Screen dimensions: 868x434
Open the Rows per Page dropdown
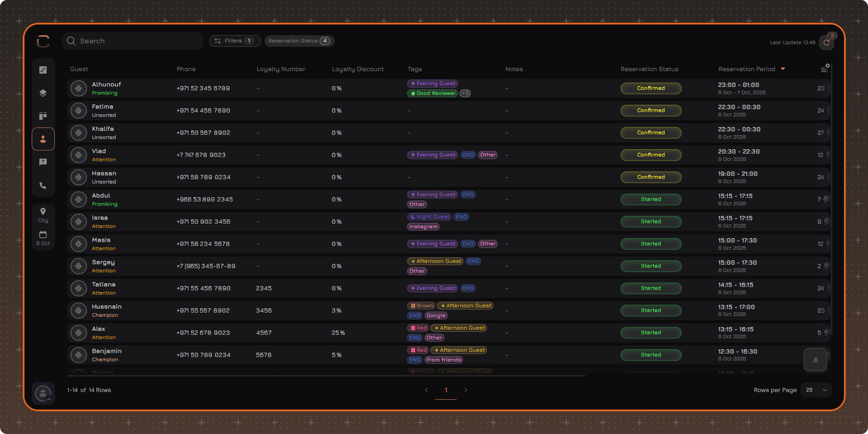coord(816,390)
